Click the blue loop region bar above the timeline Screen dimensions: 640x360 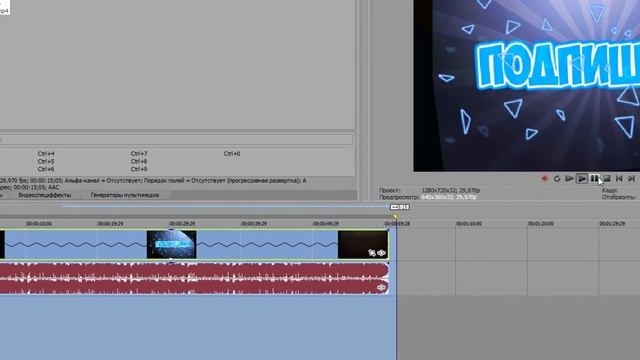224,207
